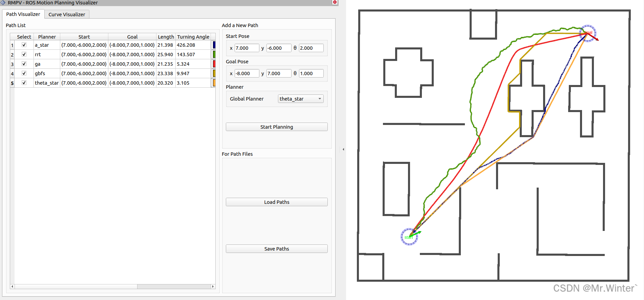Uncheck the rrt path checkbox
This screenshot has width=644, height=300.
[24, 54]
